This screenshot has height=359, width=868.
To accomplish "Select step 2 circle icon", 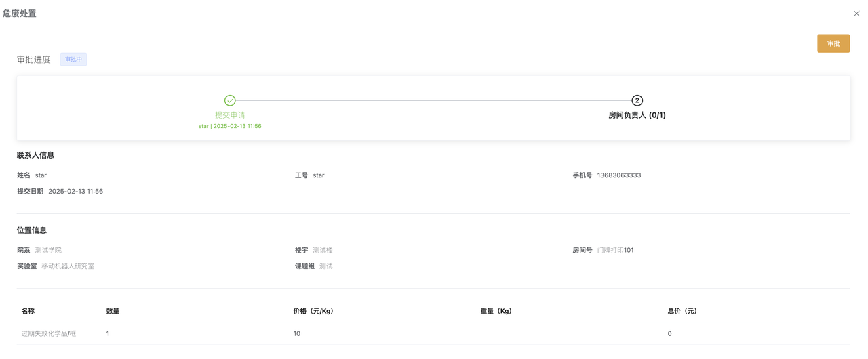I will coord(637,100).
